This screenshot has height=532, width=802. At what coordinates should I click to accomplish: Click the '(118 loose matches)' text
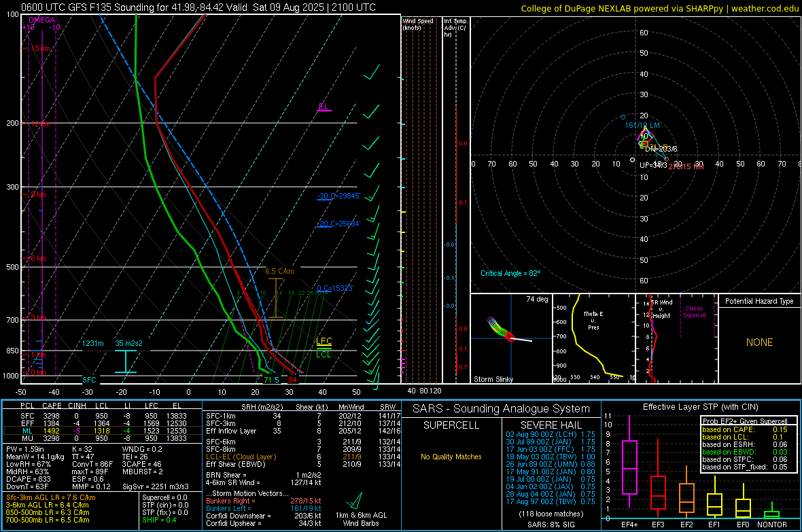(x=551, y=514)
